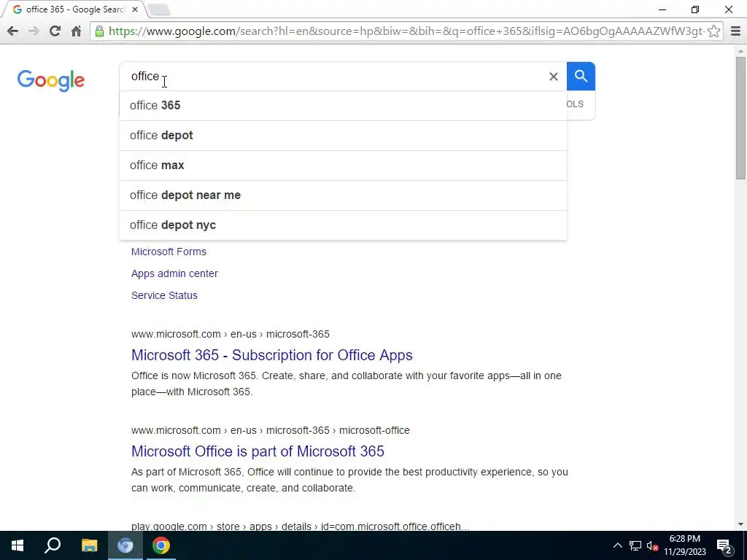Open the clock showing 6:28 PM
Viewport: 747px width, 560px height.
tap(685, 545)
